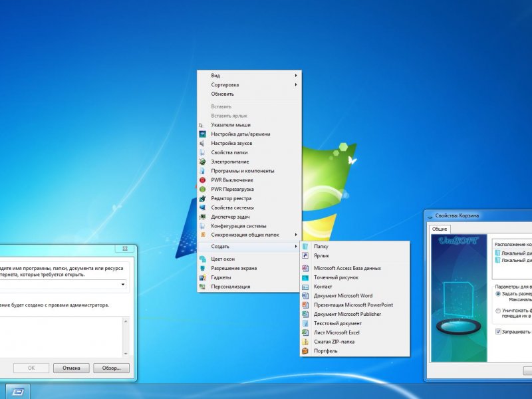Select the Уничтожать radio button in Корзина properties
The width and height of the screenshot is (532, 399).
(x=497, y=311)
